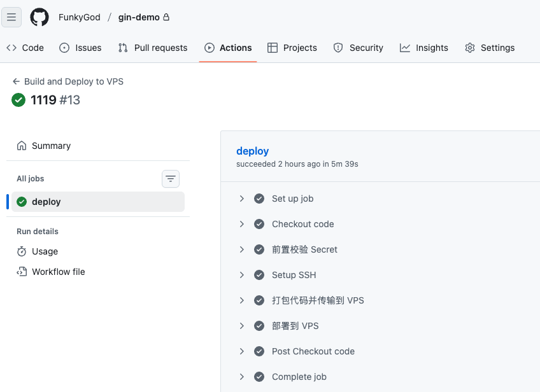Click the back arrow to workflow
The width and height of the screenshot is (540, 392).
(16, 81)
